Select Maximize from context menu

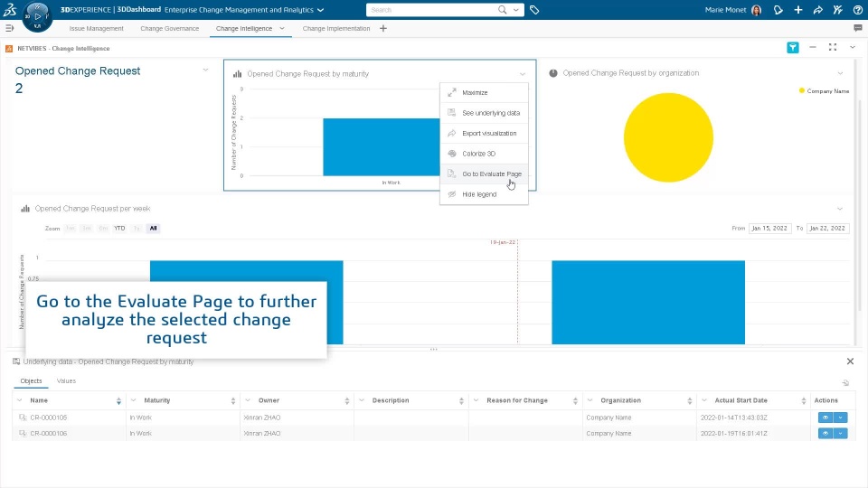pyautogui.click(x=485, y=92)
